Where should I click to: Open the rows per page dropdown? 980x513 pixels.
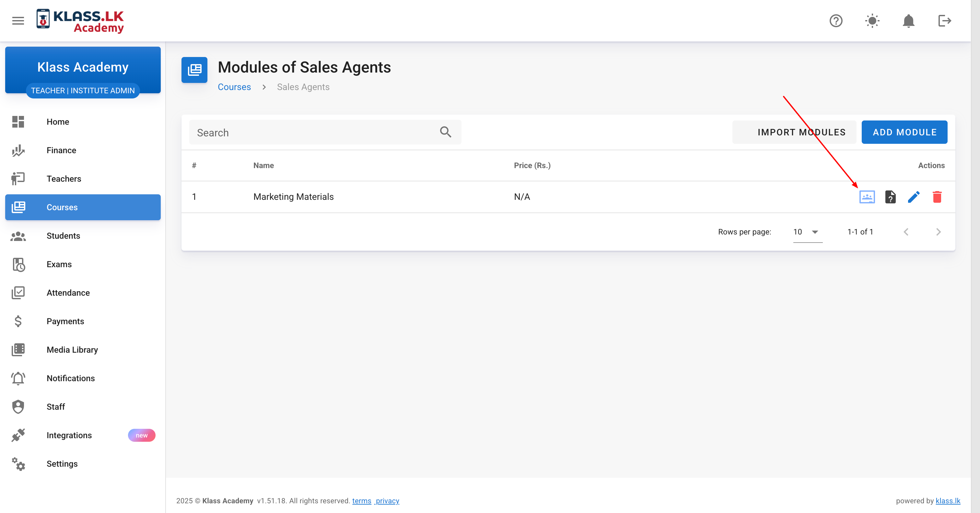click(x=807, y=232)
